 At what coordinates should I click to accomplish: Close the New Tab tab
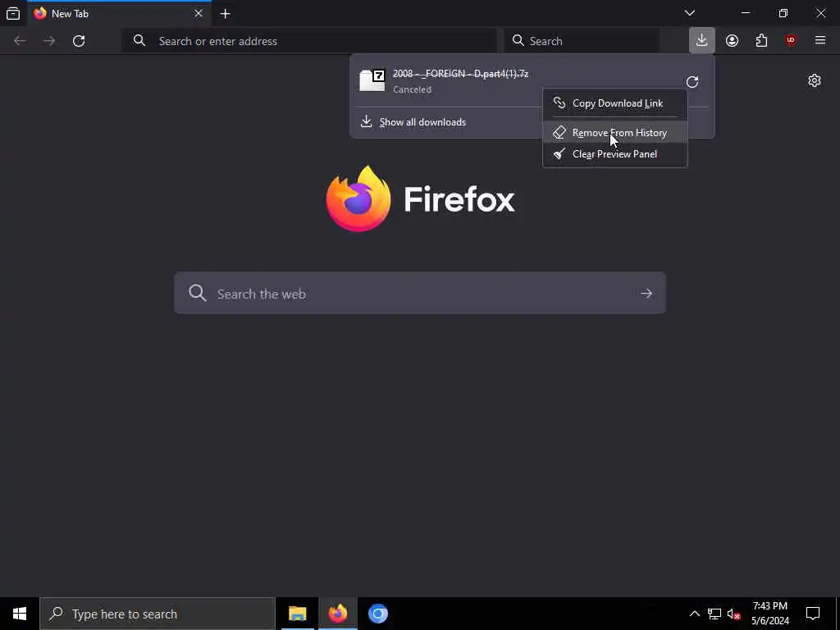click(x=199, y=13)
